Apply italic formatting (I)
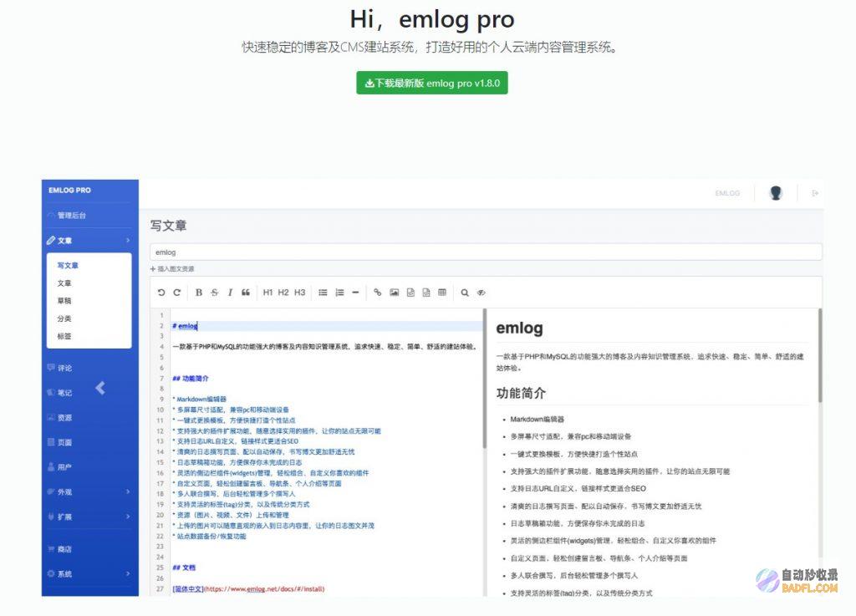Screen dimensions: 856x616 [x=230, y=293]
